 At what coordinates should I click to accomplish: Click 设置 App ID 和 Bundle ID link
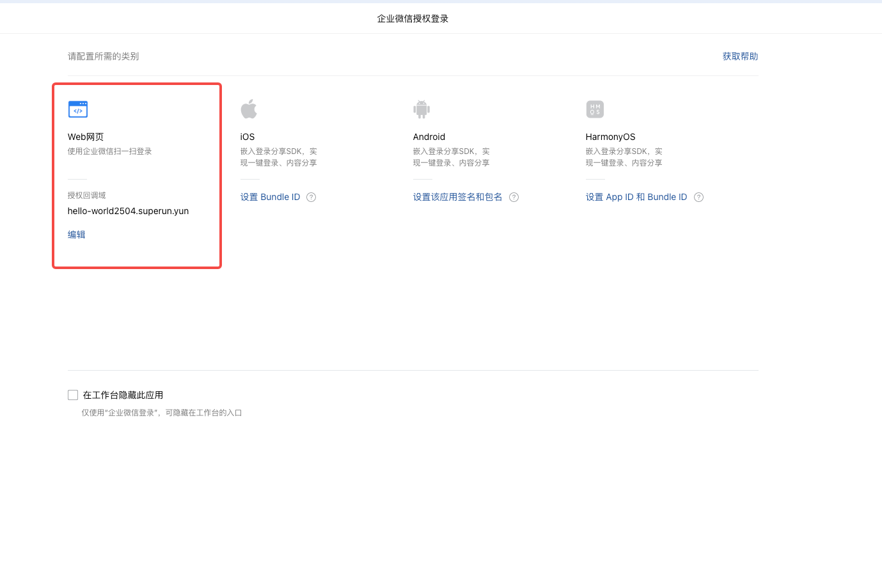[x=636, y=197]
